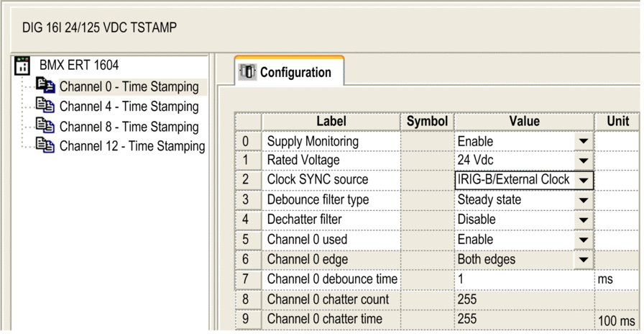
Task: Open the Clock SYNC source dropdown
Action: [583, 180]
